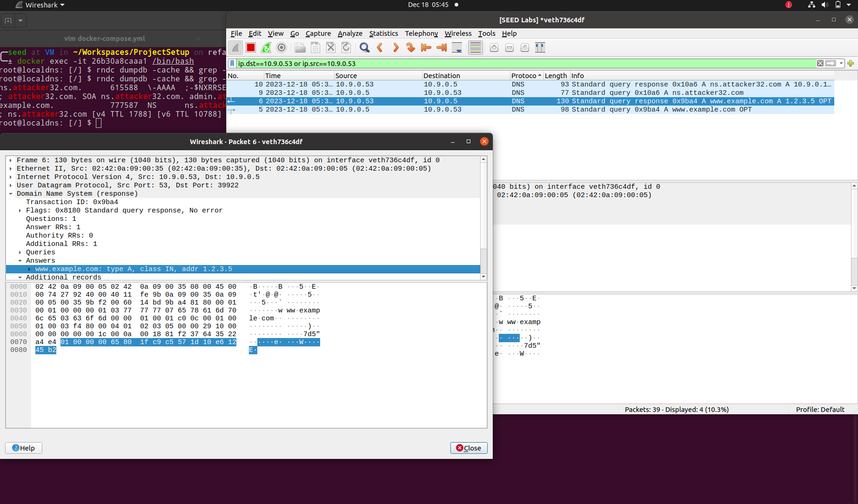Expand the Frame 6 tree row
The width and height of the screenshot is (858, 504).
point(11,160)
